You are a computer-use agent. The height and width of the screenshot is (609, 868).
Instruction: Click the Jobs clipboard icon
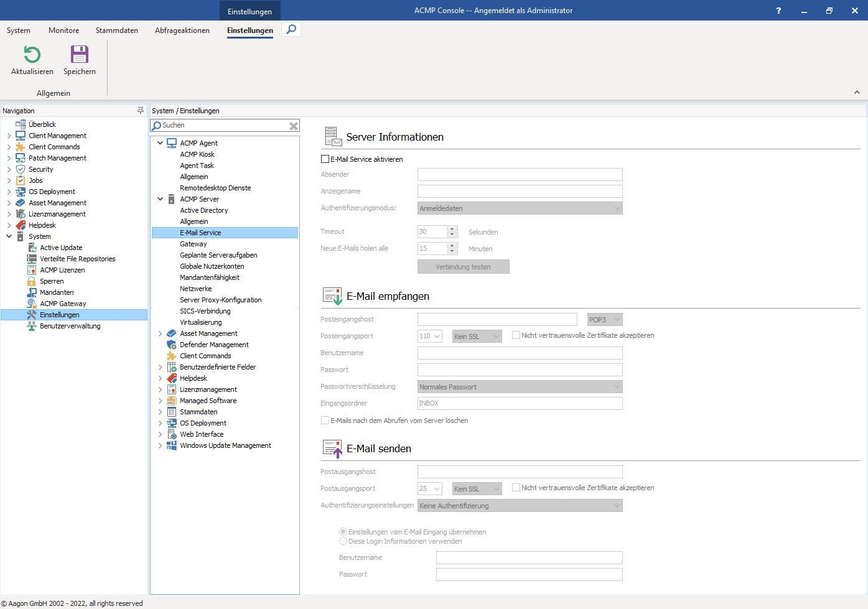click(21, 180)
